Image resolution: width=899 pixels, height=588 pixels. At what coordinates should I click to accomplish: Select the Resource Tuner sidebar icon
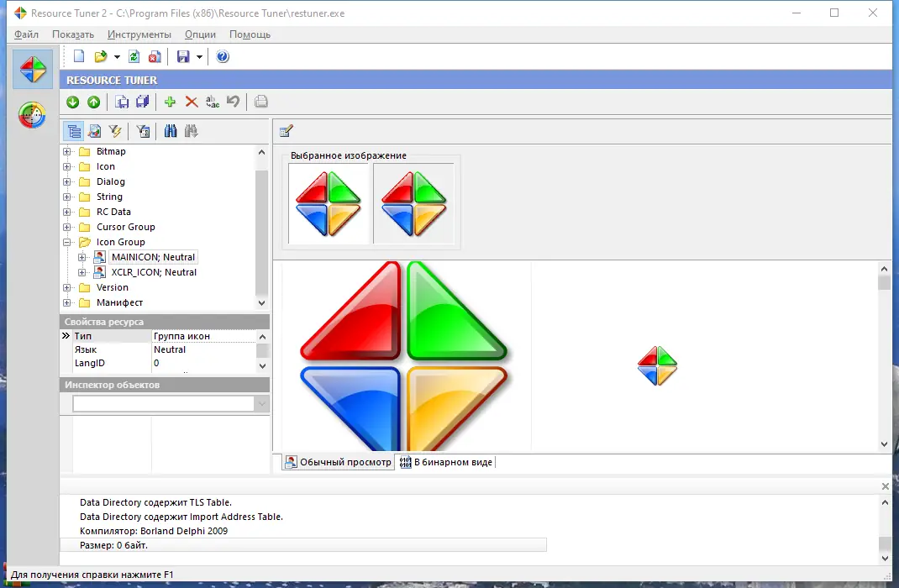pyautogui.click(x=33, y=70)
